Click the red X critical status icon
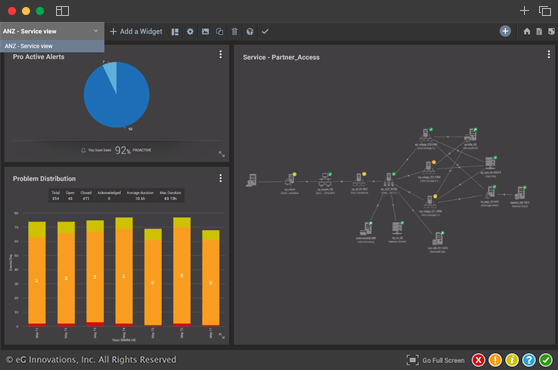The image size is (558, 370). [x=478, y=360]
